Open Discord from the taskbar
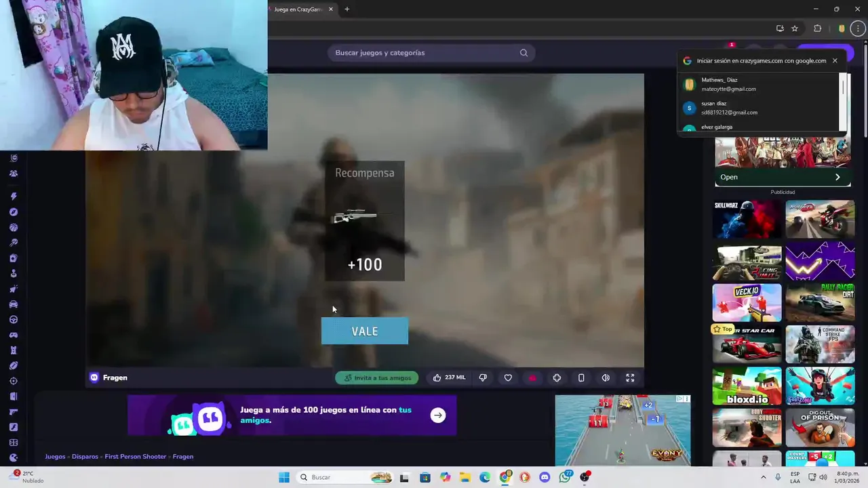Viewport: 868px width, 488px height. pyautogui.click(x=545, y=477)
